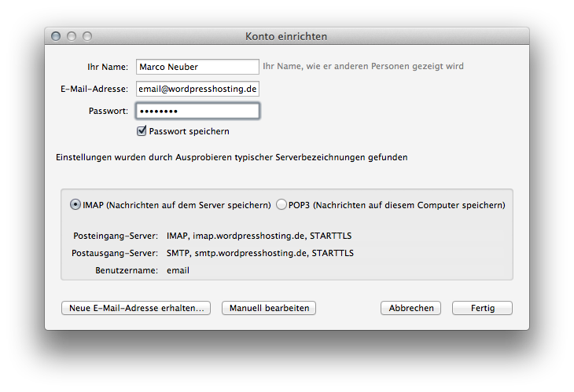Click the hint text beside Ihr Name

tap(362, 67)
